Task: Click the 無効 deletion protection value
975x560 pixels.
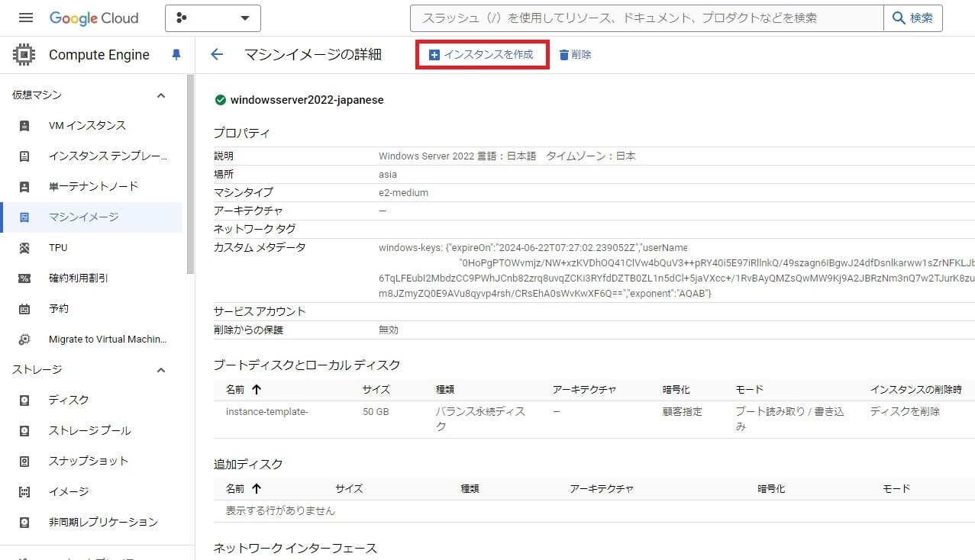Action: [389, 330]
